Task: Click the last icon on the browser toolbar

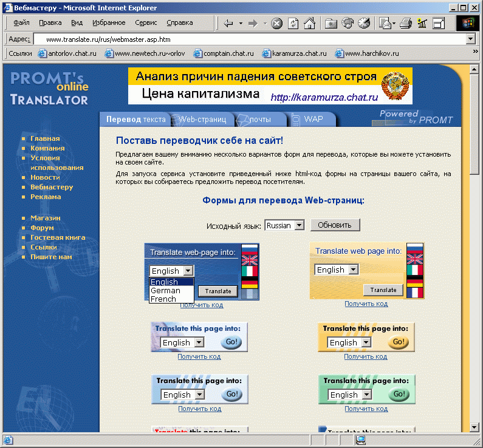Action: 438,24
